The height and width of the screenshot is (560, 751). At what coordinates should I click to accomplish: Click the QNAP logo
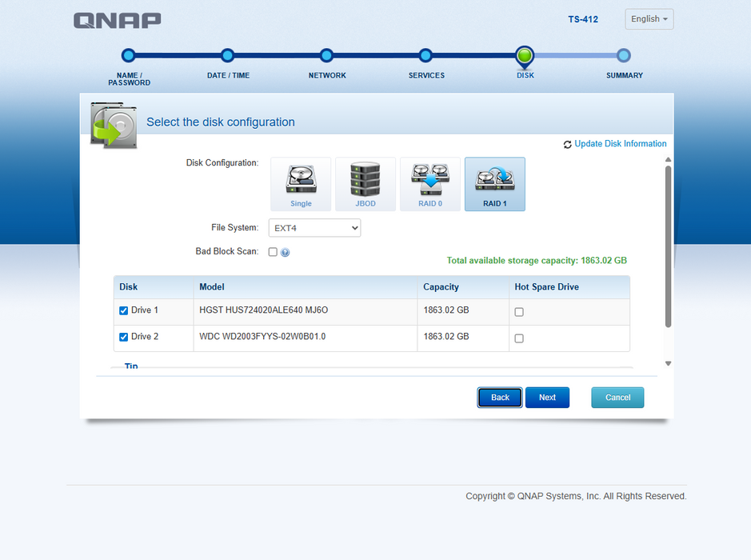(x=118, y=21)
